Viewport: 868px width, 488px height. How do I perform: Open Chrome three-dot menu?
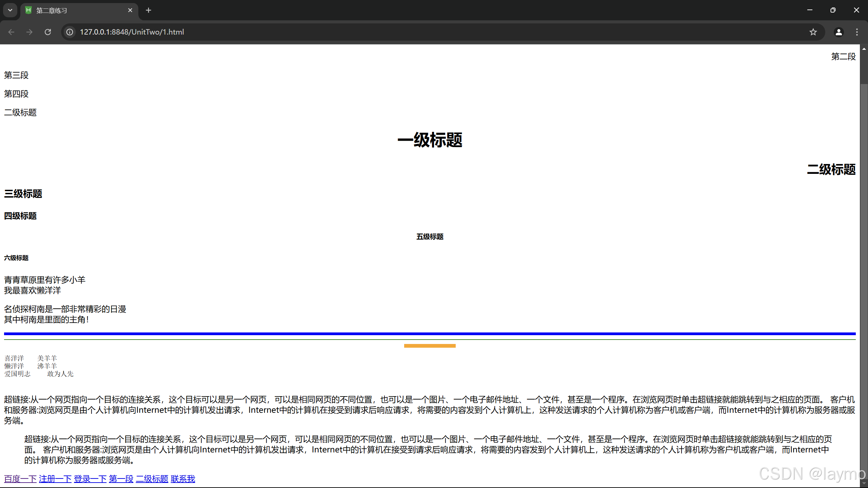pos(857,32)
